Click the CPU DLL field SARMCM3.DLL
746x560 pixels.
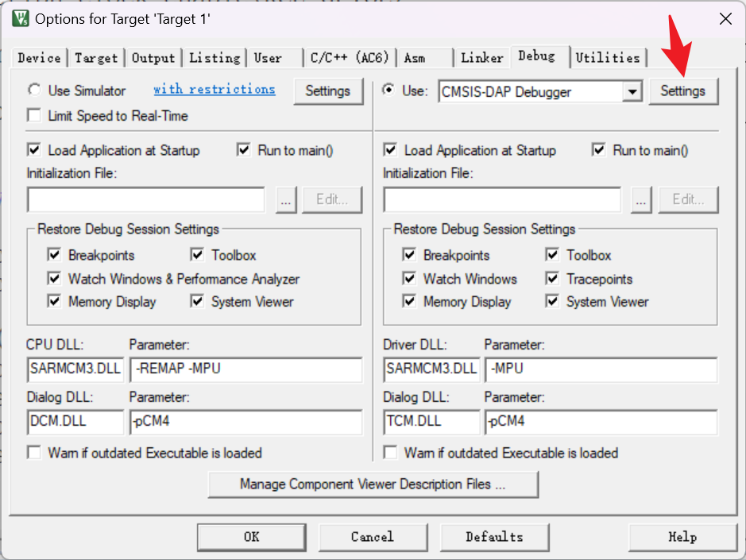(x=75, y=369)
